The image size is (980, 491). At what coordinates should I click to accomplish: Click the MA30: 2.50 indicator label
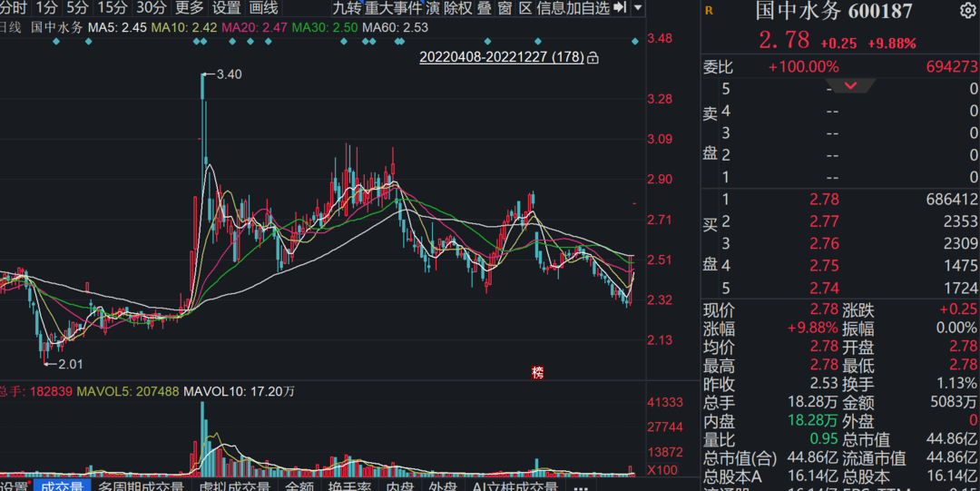click(325, 27)
